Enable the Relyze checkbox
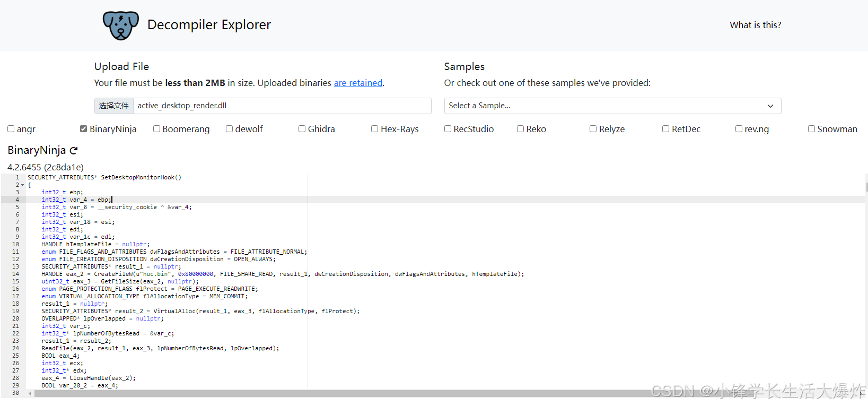Viewport: 868px width, 406px height. 593,129
